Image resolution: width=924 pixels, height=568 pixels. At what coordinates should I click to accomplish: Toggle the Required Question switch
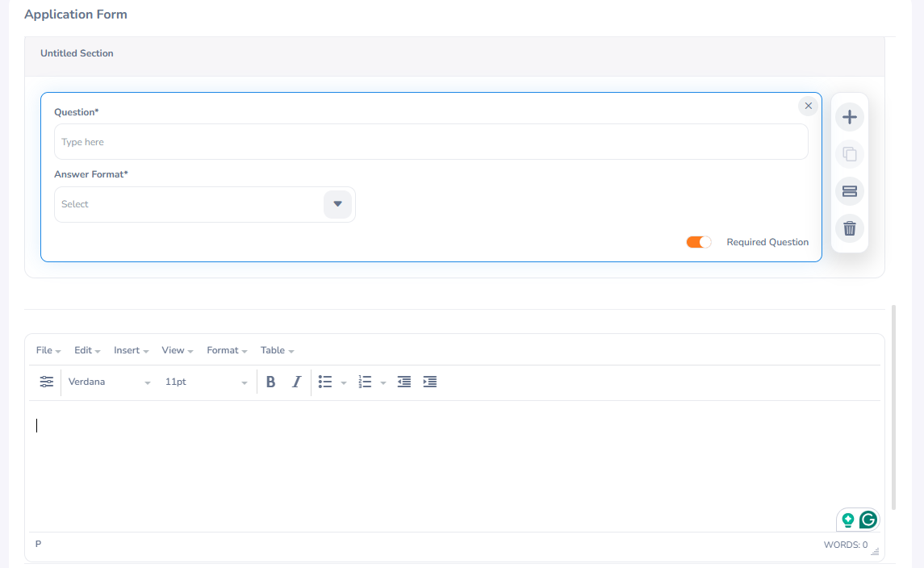click(x=699, y=242)
